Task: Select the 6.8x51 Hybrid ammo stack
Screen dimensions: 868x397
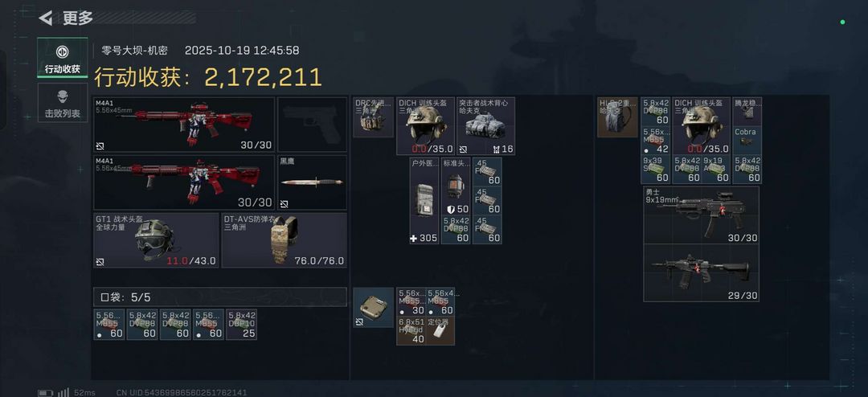Action: [x=411, y=330]
